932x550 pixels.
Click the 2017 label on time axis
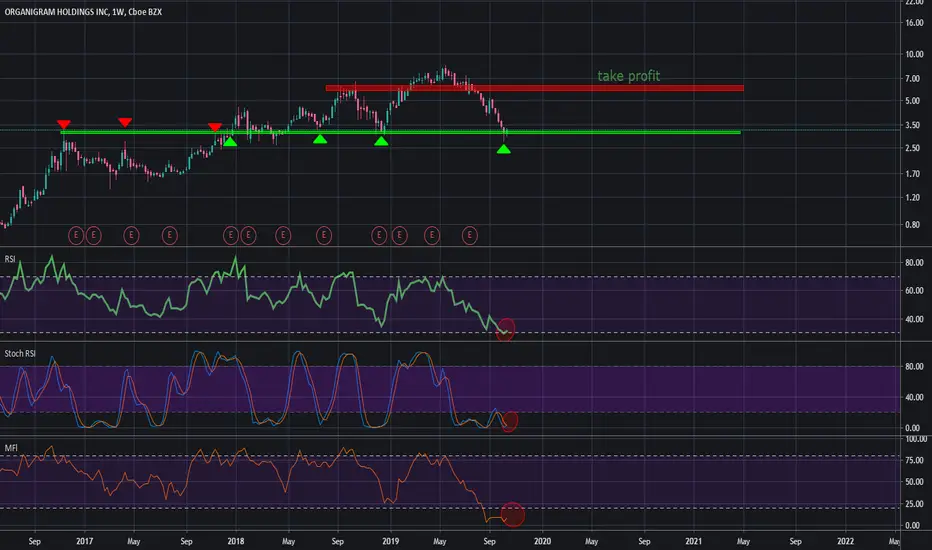pos(84,541)
